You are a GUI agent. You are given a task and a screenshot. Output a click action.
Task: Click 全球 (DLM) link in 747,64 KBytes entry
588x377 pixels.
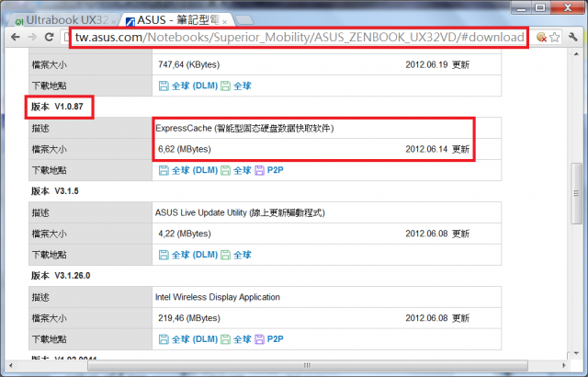coord(195,86)
